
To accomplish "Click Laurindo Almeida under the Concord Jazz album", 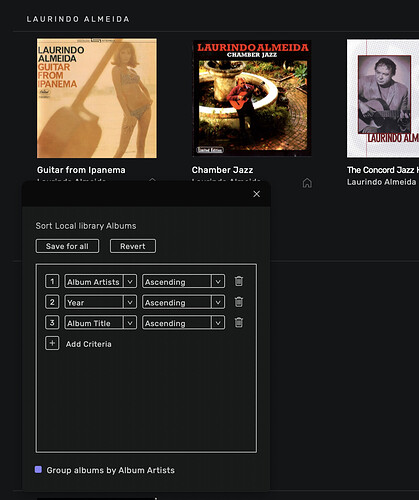I will [x=381, y=182].
